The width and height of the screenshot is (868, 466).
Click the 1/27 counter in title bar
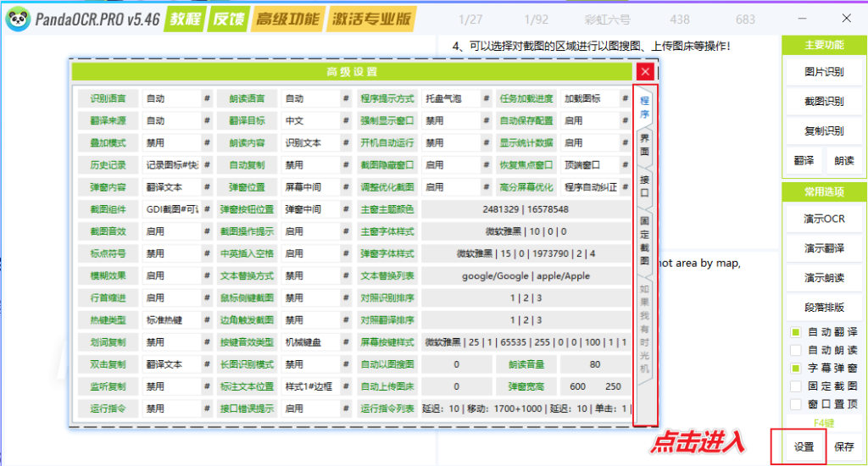470,19
